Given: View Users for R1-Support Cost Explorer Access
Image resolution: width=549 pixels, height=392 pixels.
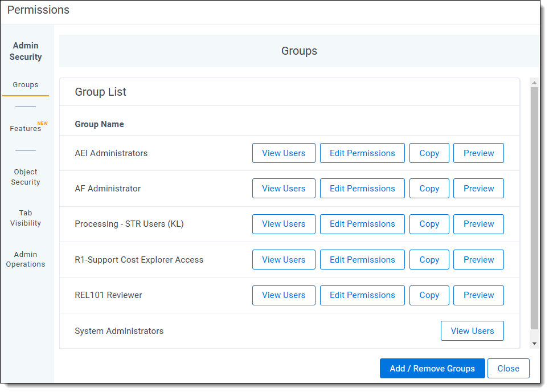Looking at the screenshot, I should click(x=284, y=260).
